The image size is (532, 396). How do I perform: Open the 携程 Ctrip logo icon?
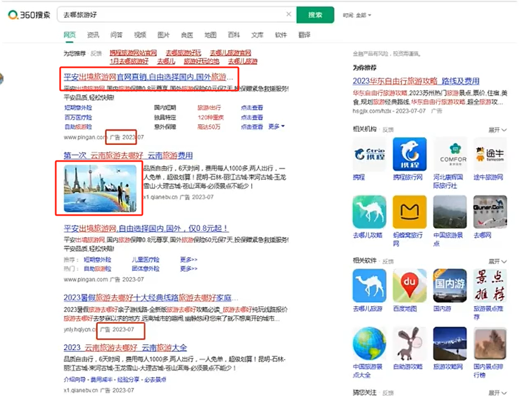[x=369, y=154]
